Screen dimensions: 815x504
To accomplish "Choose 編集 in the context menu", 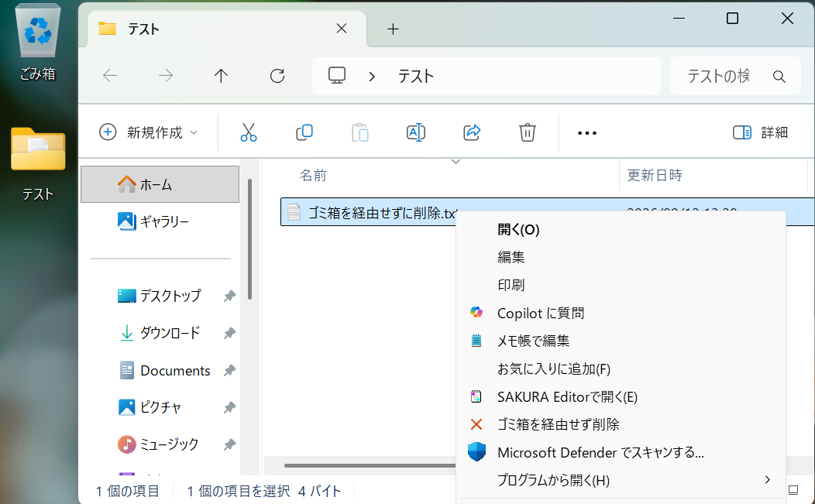I will [621, 257].
